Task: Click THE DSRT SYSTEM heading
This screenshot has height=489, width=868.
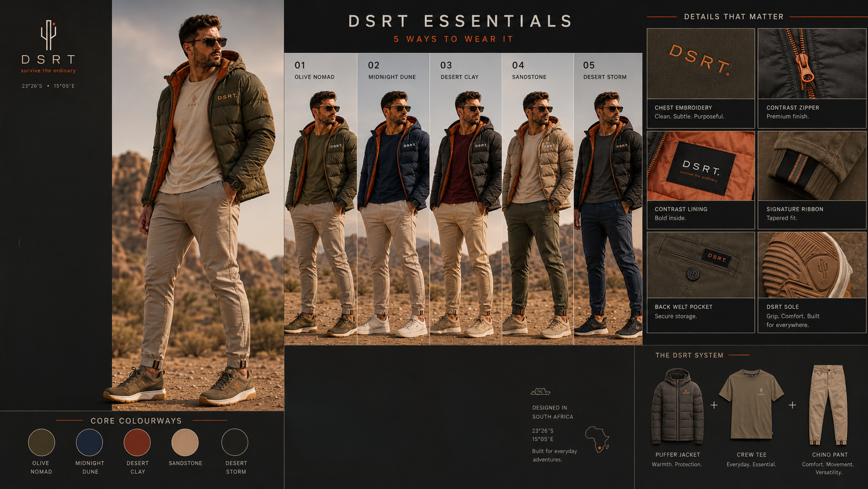Action: (x=689, y=355)
